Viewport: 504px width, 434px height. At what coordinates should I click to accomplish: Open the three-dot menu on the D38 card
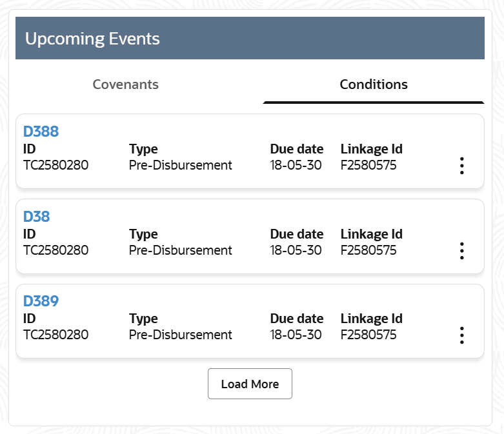[461, 251]
